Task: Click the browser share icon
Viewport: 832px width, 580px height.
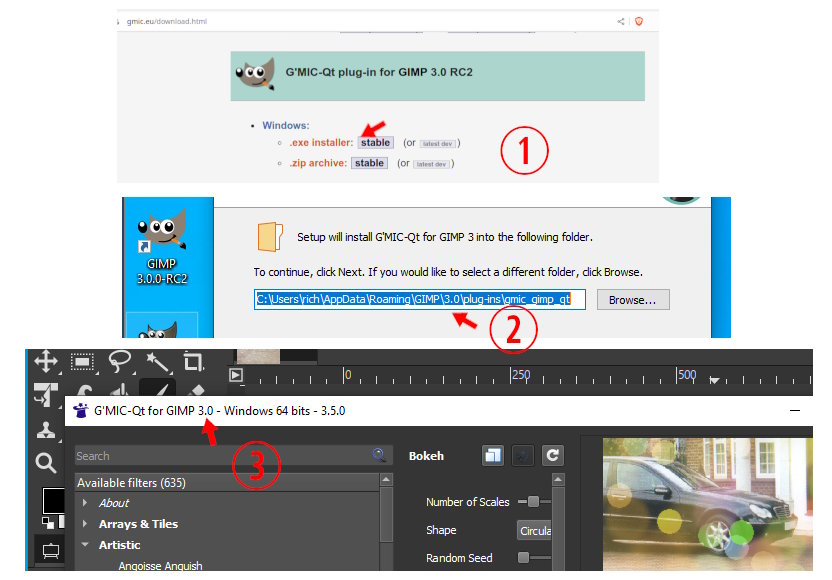Action: [620, 21]
